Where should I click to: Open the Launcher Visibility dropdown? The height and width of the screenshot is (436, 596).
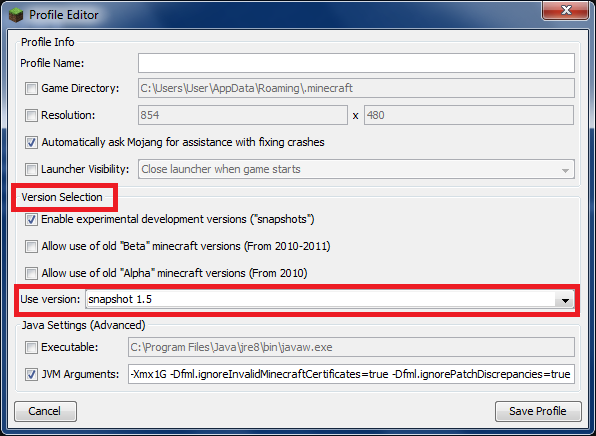356,169
